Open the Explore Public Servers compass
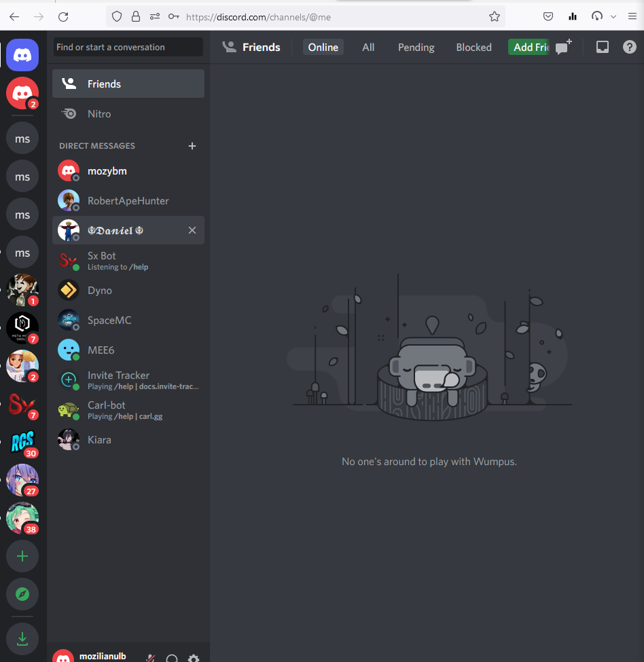The width and height of the screenshot is (644, 662). 22,594
